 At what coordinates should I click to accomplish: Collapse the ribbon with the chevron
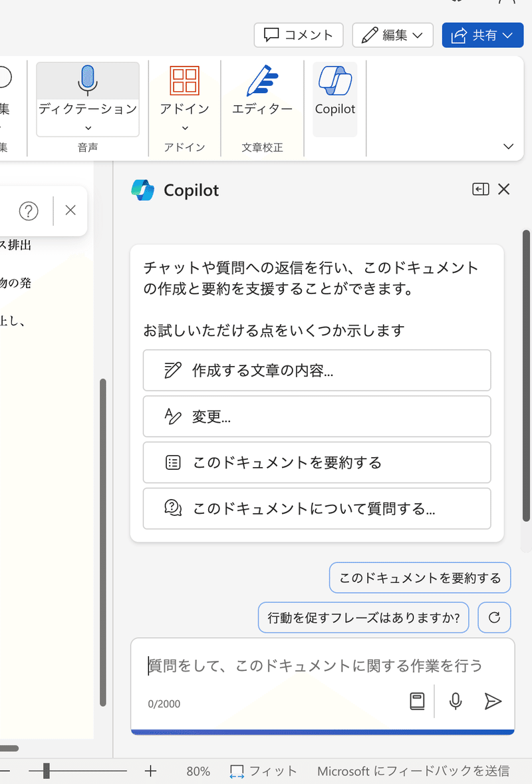click(508, 146)
